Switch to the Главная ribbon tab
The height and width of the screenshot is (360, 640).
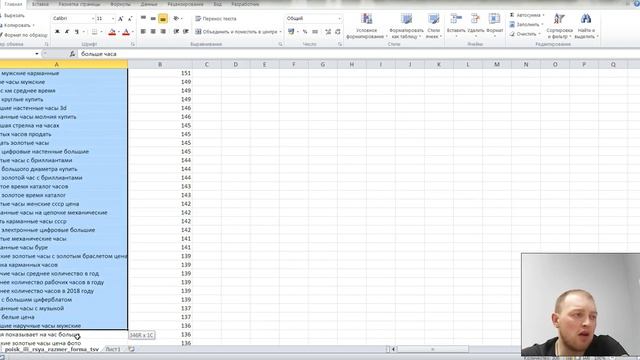[13, 4]
